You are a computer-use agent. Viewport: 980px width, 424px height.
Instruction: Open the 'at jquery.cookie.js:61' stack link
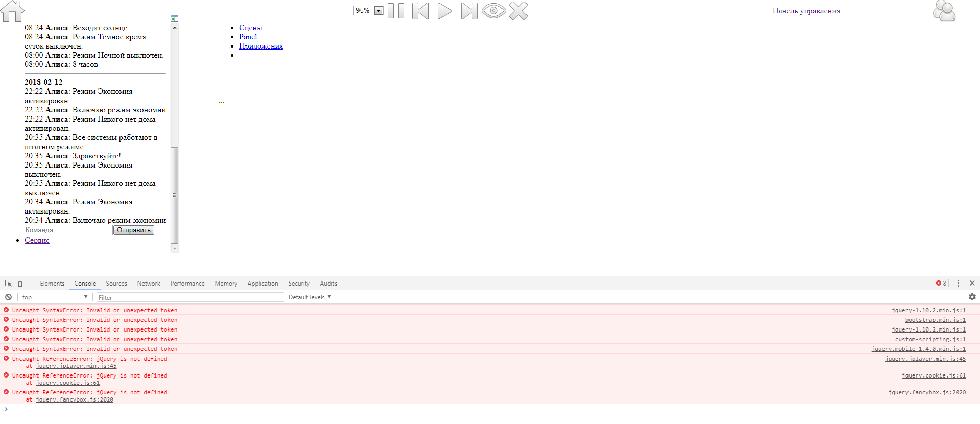click(x=67, y=383)
